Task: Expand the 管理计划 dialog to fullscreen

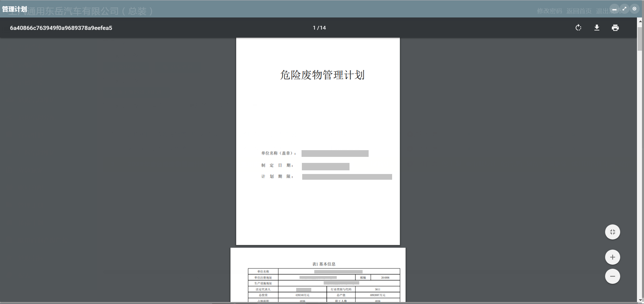Action: pos(624,9)
